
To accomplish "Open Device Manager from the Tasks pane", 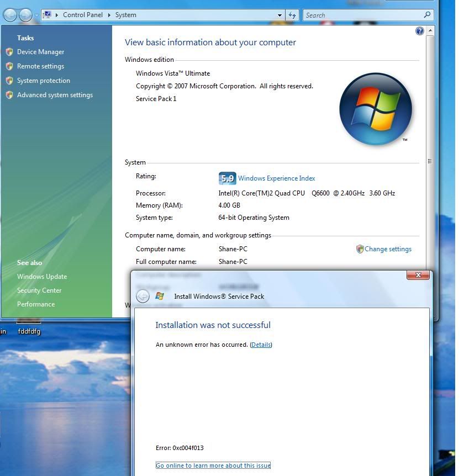I will click(x=40, y=52).
